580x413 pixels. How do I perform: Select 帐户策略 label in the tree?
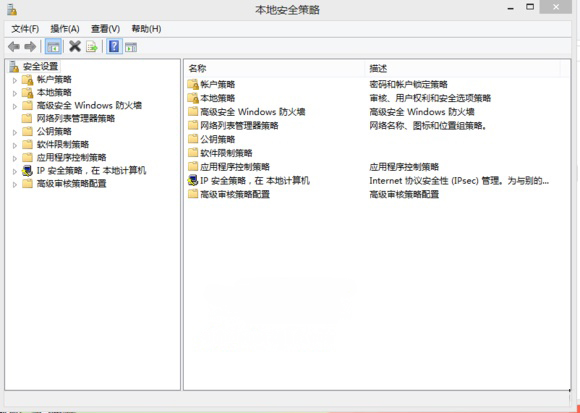click(54, 79)
